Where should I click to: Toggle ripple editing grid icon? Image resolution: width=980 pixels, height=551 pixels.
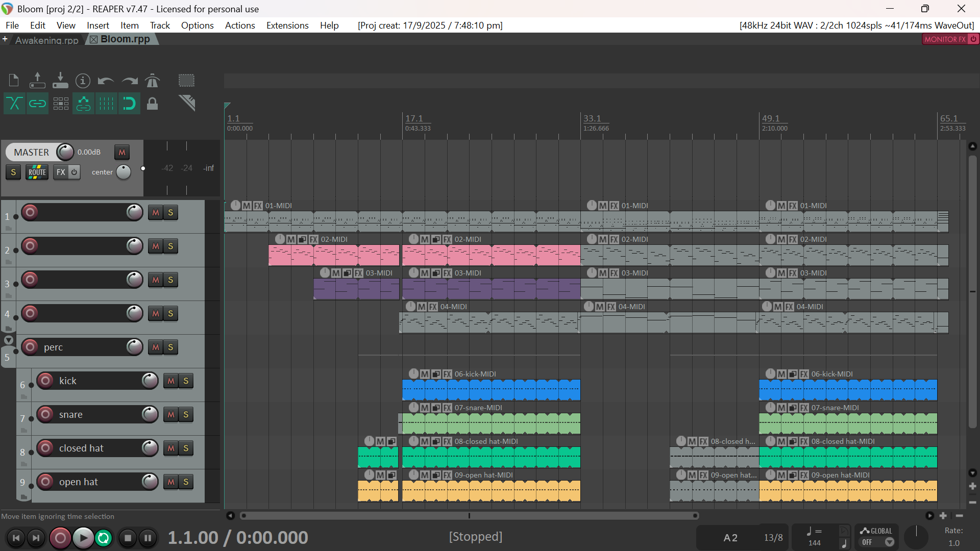(x=61, y=104)
